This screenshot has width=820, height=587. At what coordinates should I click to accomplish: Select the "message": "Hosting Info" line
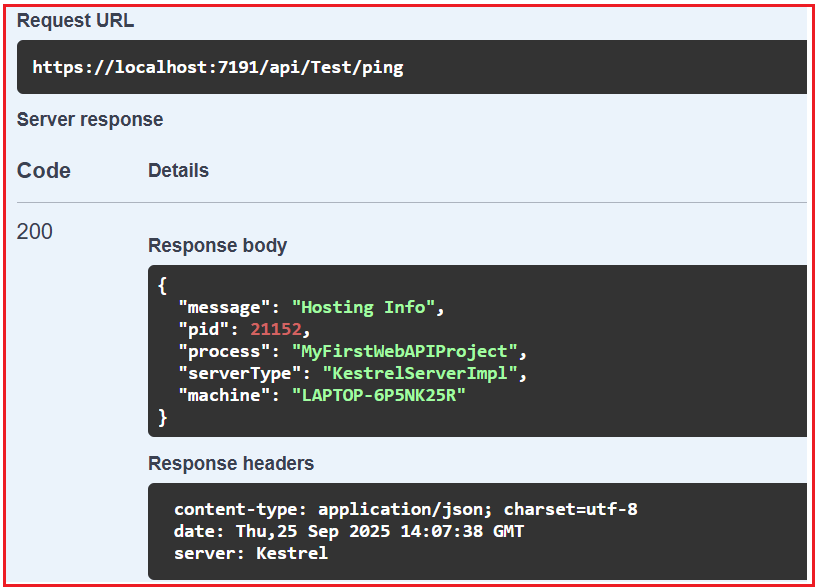[x=312, y=307]
